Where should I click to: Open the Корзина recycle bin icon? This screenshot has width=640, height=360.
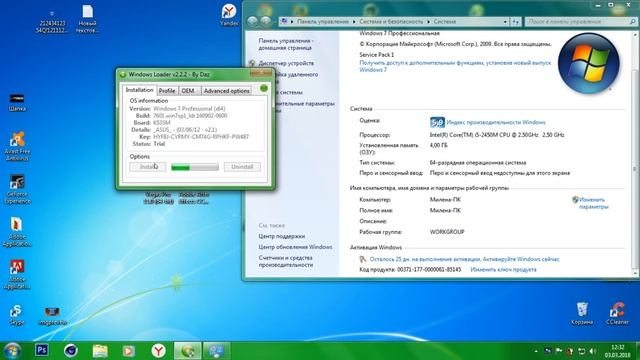582,313
